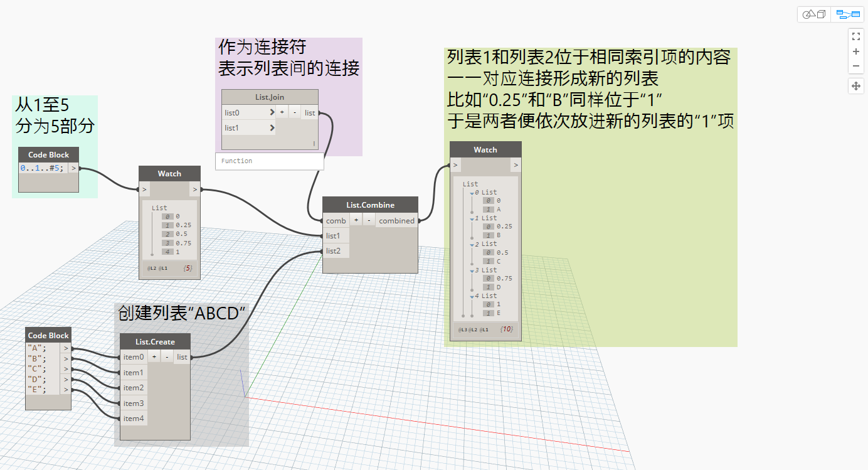Select the List.Join node title
The height and width of the screenshot is (470, 868).
(x=270, y=97)
